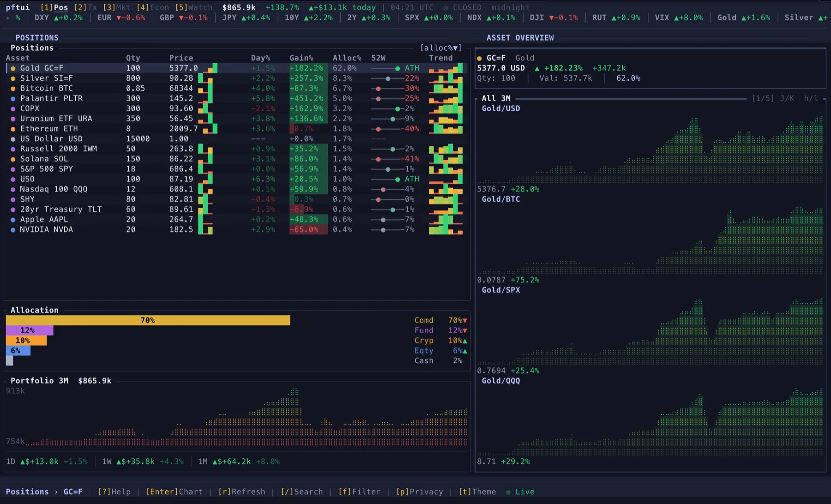
Task: Sort by the Price column header
Action: [x=181, y=58]
